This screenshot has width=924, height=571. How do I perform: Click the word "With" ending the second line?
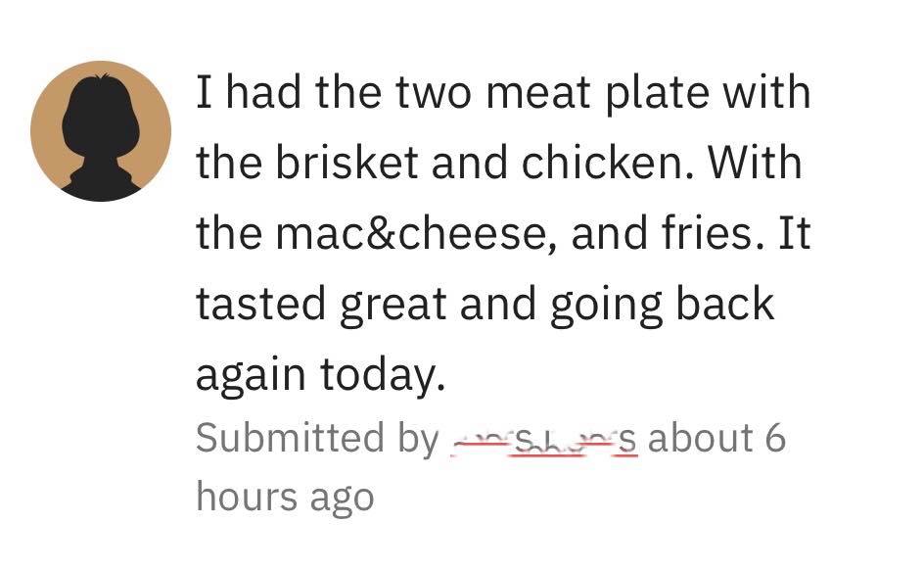(x=754, y=164)
